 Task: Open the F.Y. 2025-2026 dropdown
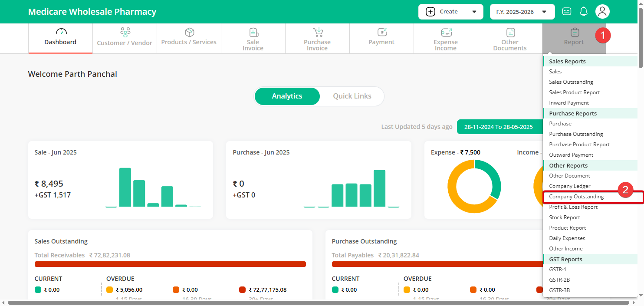tap(522, 12)
